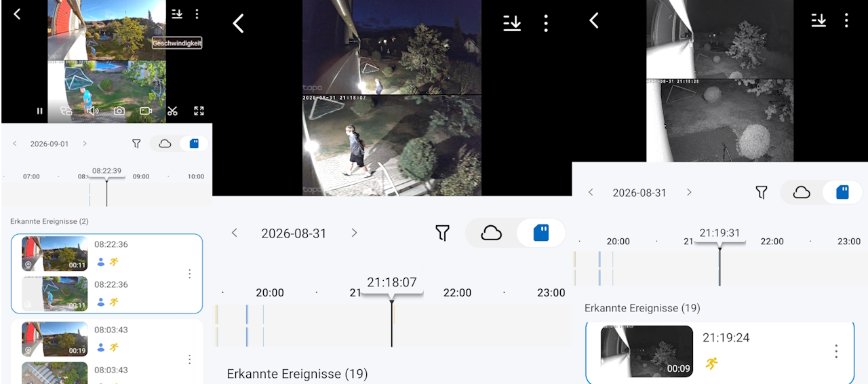This screenshot has width=868, height=384.
Task: Open the 08:03:43 event thumbnail with duration 00:19
Action: 54,339
